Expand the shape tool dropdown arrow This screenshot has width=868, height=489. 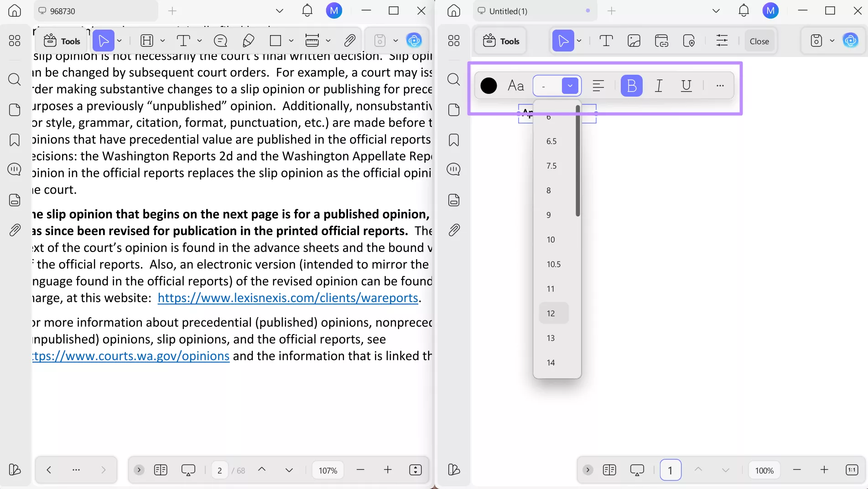pos(291,41)
